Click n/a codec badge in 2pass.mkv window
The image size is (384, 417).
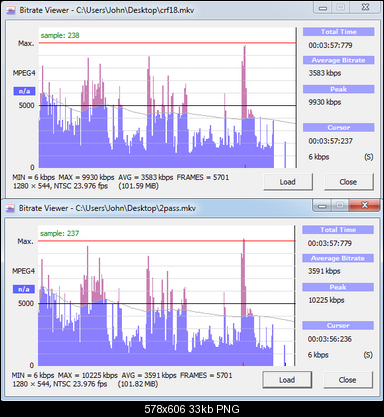(24, 289)
